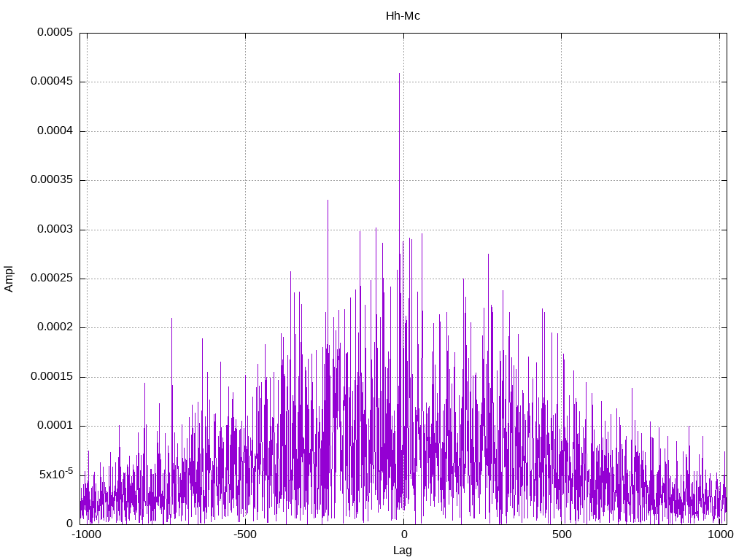Click the y-axis value "0.0003"
This screenshot has height=560, width=747.
(x=55, y=230)
